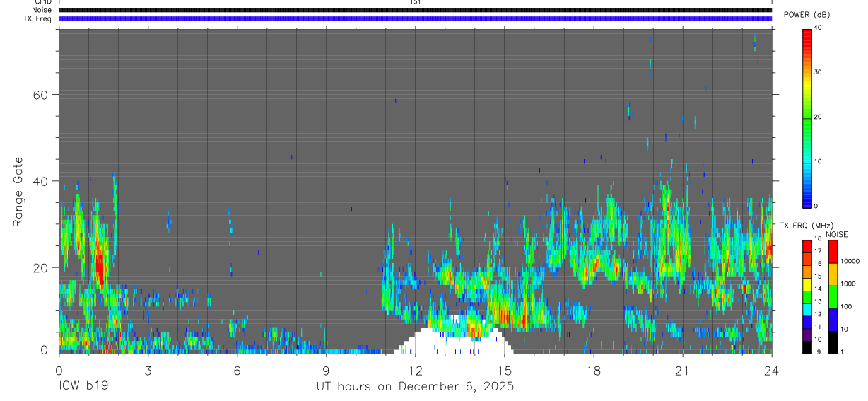The height and width of the screenshot is (401, 868).
Task: Click the 10000 label on NOISE scale
Action: pos(850,261)
